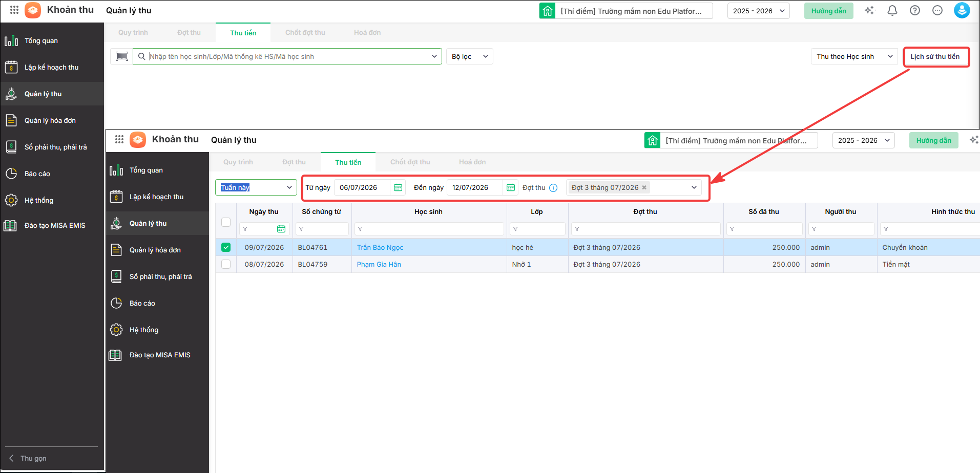Image resolution: width=980 pixels, height=473 pixels.
Task: Open the Từ ngày calendar picker icon
Action: coord(398,187)
